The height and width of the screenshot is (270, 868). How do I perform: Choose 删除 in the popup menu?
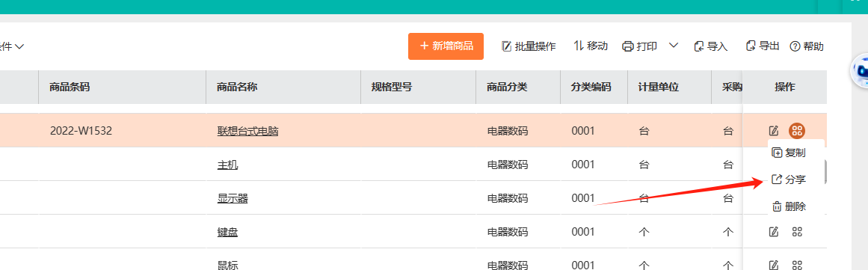click(x=789, y=207)
